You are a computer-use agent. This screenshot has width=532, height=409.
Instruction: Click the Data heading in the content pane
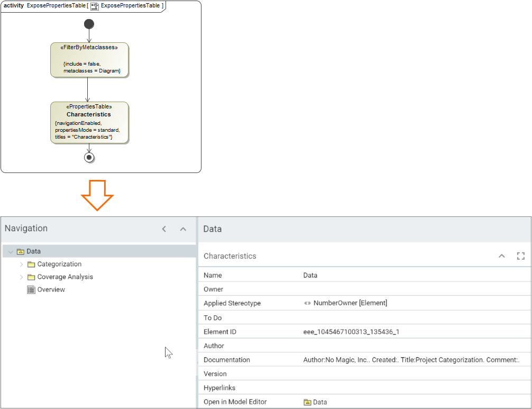tap(213, 229)
